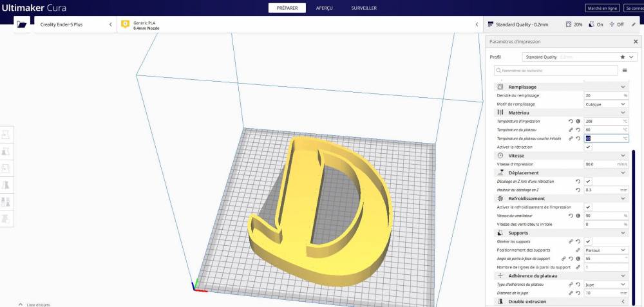The height and width of the screenshot is (307, 644).
Task: Reset Décalage en Z lors d'une rétraction
Action: [x=578, y=181]
